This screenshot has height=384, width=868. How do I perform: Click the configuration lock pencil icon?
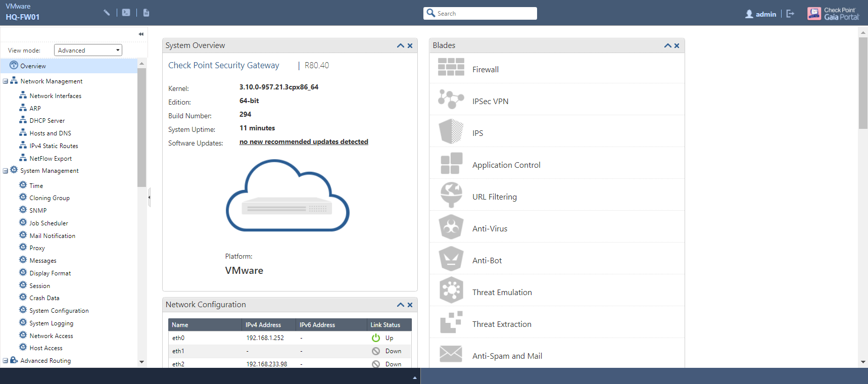point(107,13)
